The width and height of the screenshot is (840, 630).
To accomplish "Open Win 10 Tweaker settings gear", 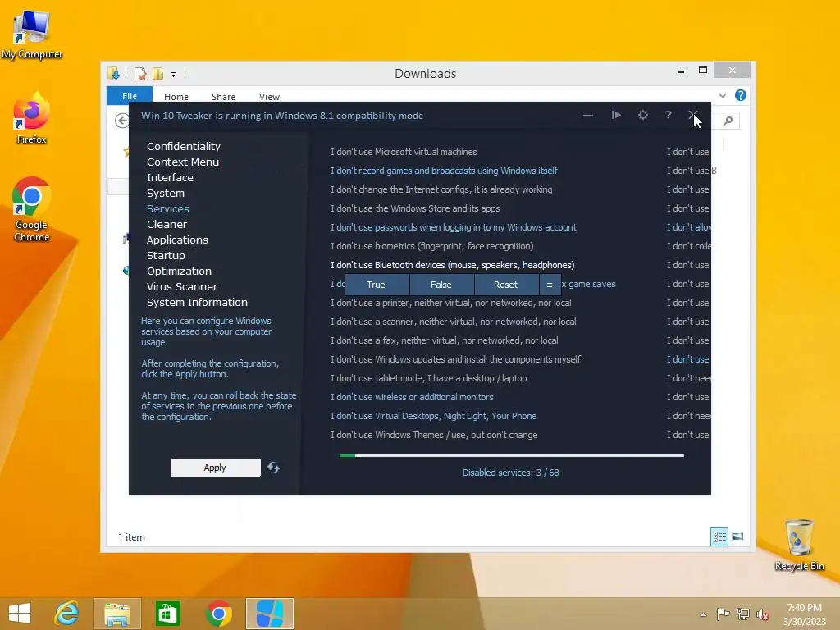I will click(643, 115).
